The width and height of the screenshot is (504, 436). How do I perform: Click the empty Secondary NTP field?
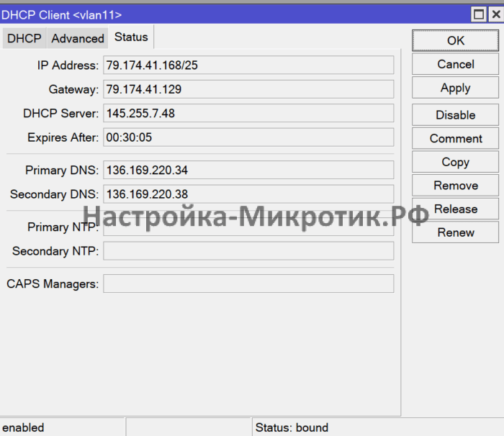[x=248, y=251]
